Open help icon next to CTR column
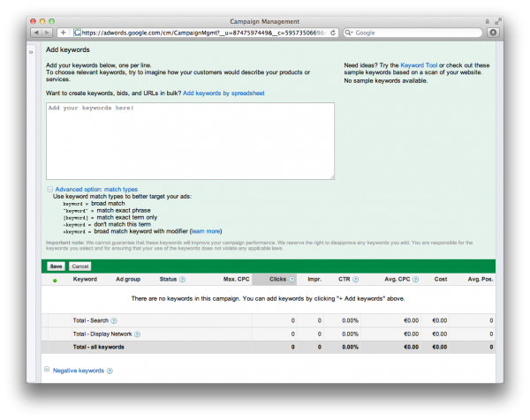Screen dimensions: 530x420 point(355,280)
